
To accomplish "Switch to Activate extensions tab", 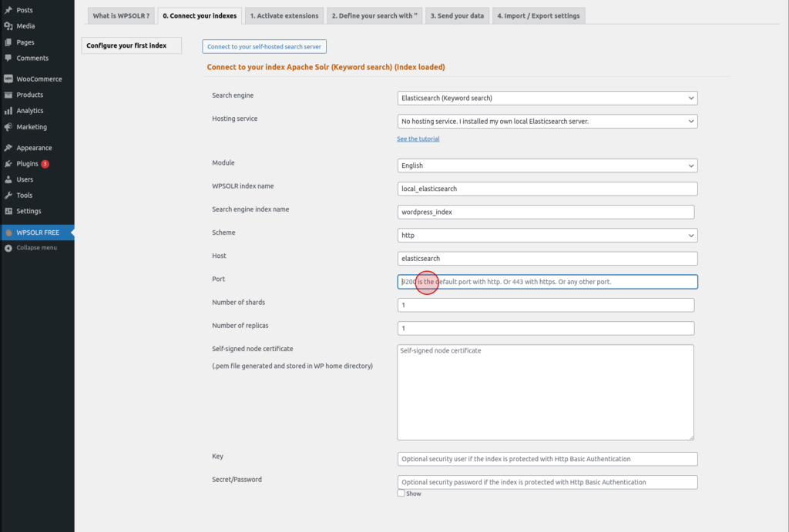I will 284,15.
